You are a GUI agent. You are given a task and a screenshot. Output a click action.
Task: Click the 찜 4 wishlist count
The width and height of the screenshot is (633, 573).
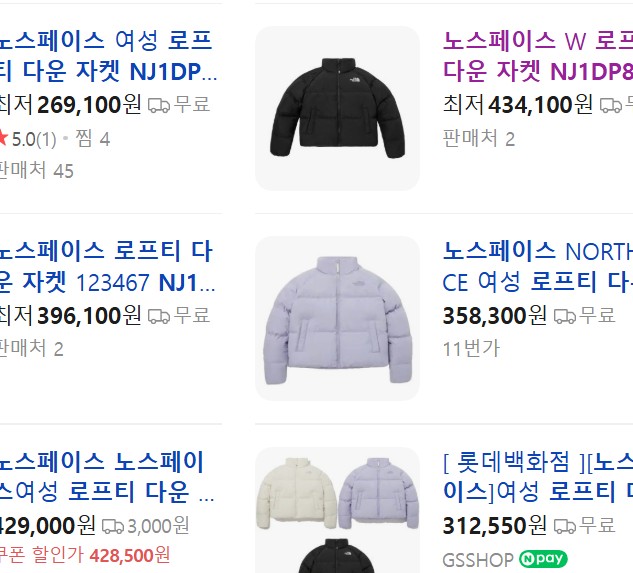[x=92, y=139]
